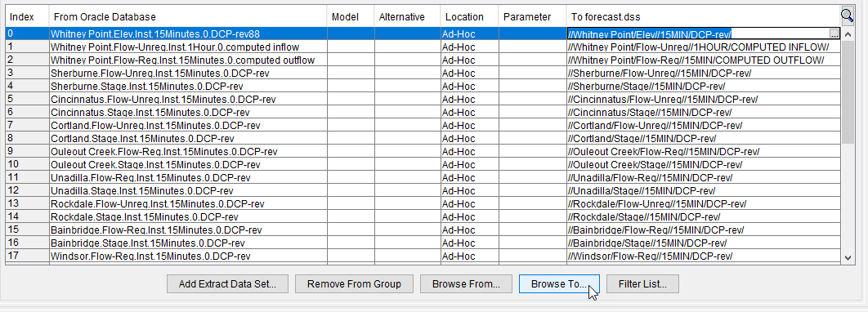The height and width of the screenshot is (312, 868).
Task: Select Bainbridge.Flow-Reg.Inst.15Minutes.0.DCP-rev cell
Action: pos(188,230)
